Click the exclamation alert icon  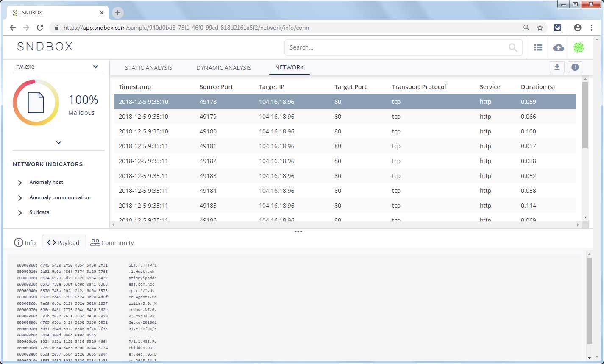click(575, 67)
